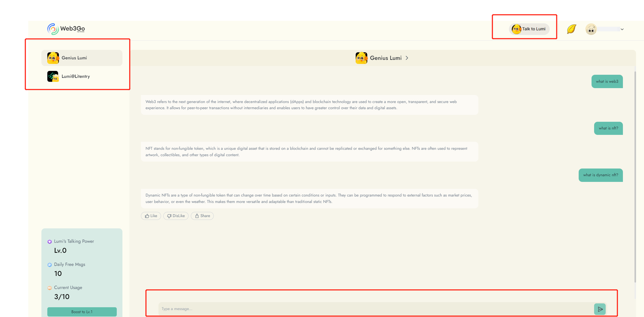Select Genius Lumi in sidebar
This screenshot has width=644, height=317.
pos(82,58)
